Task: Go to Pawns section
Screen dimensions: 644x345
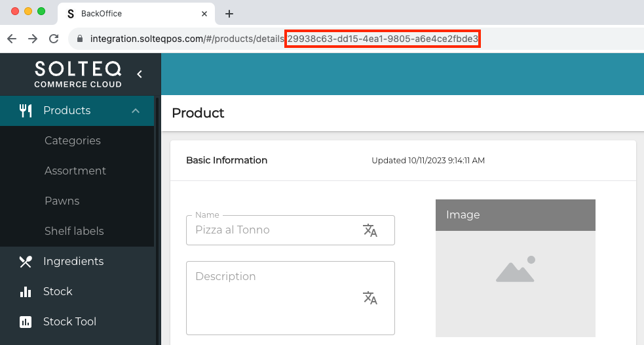Action: click(x=62, y=201)
